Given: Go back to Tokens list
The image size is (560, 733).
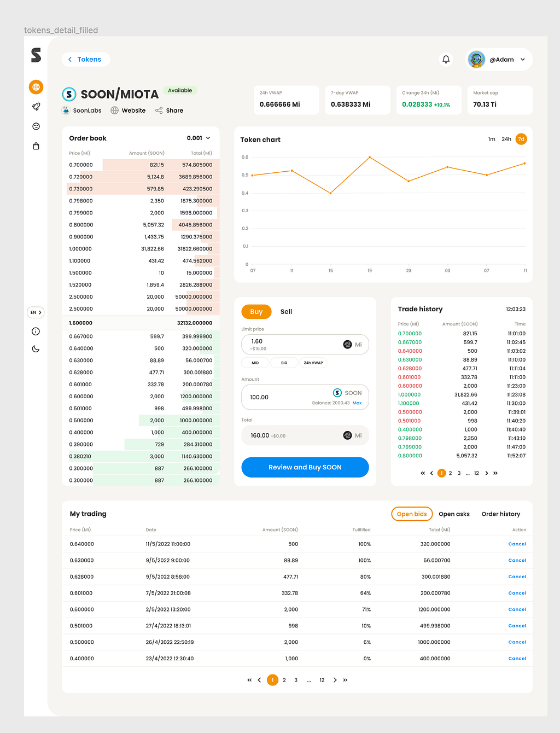Looking at the screenshot, I should point(86,59).
